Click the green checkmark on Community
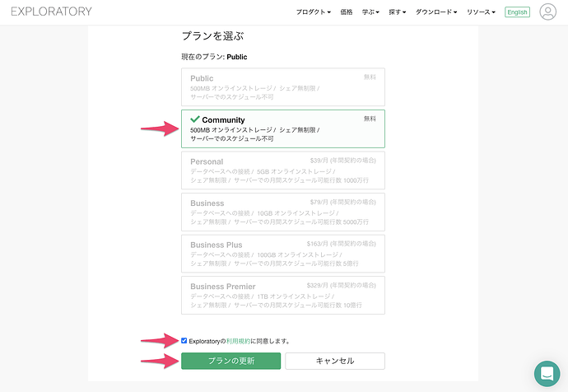This screenshot has width=568, height=392. coord(195,119)
